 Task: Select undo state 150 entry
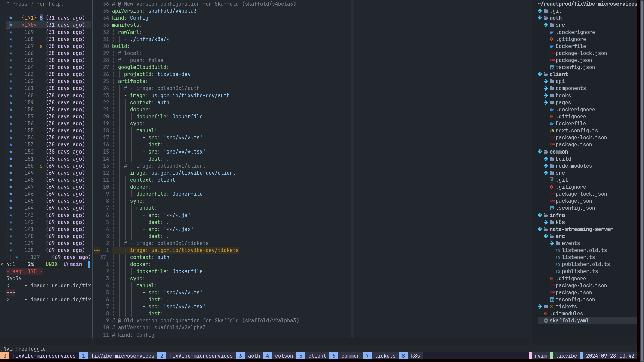tap(29, 166)
